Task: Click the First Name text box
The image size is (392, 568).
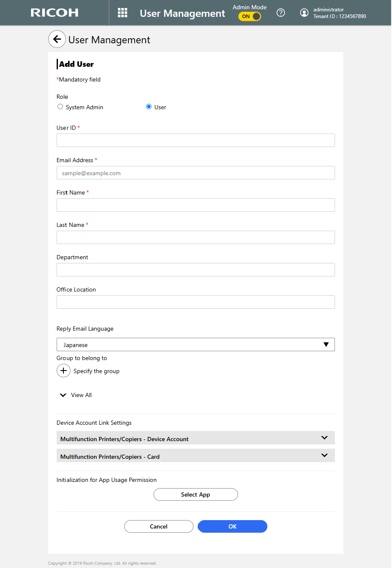Action: point(196,205)
